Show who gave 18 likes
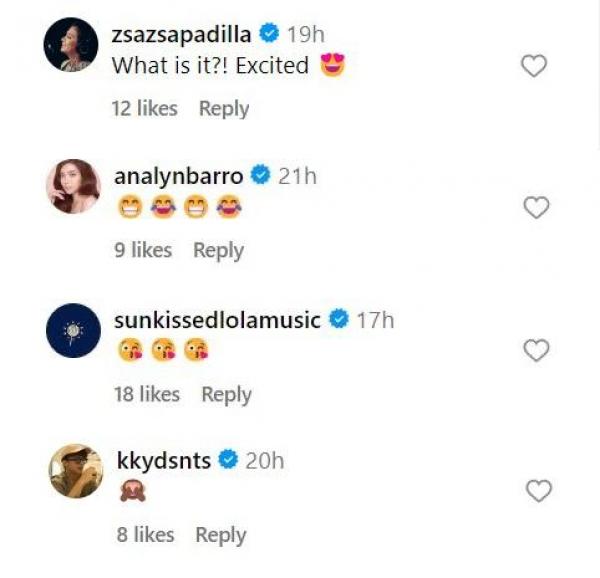Screen dimensions: 600x578 pyautogui.click(x=147, y=394)
